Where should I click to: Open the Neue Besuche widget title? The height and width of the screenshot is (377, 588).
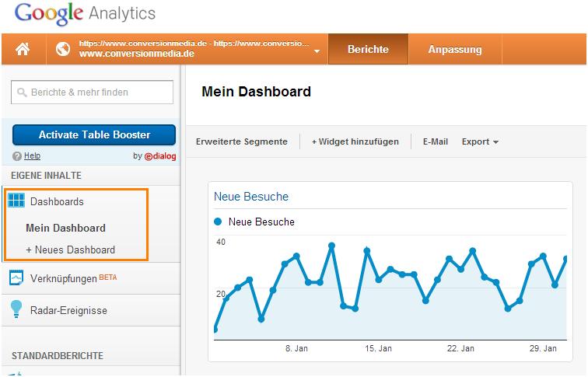[x=251, y=197]
